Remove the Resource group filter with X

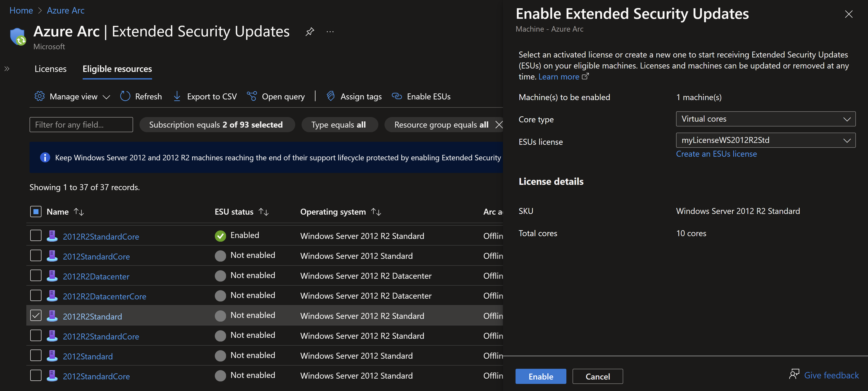coord(499,125)
